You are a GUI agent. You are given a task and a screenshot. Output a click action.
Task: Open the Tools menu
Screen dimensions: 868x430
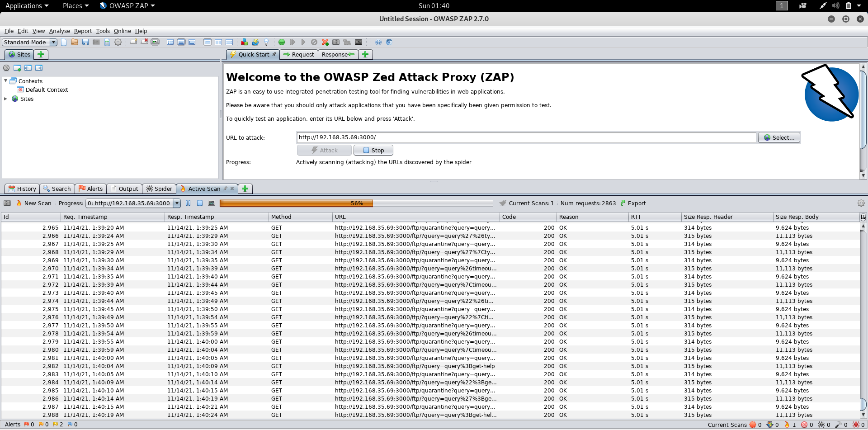click(x=103, y=31)
